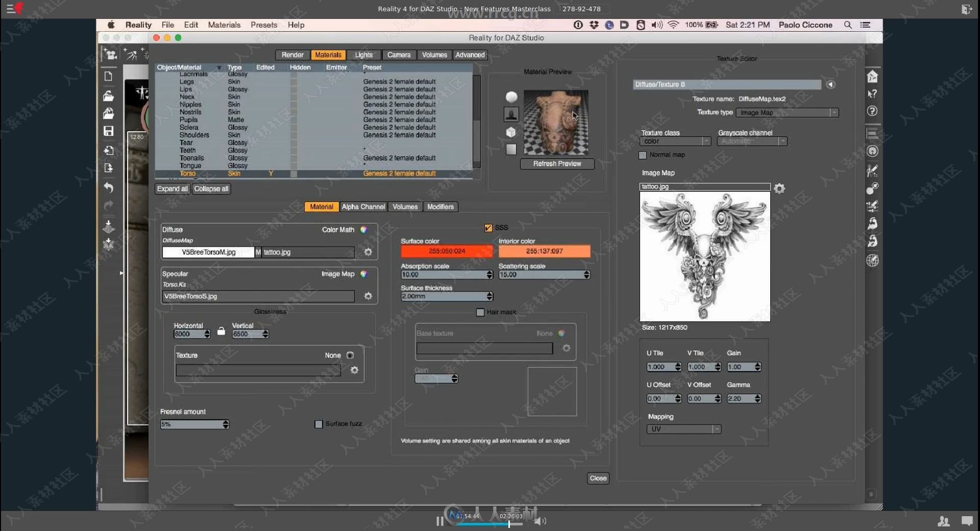Click the Redo arrow icon

coord(108,205)
